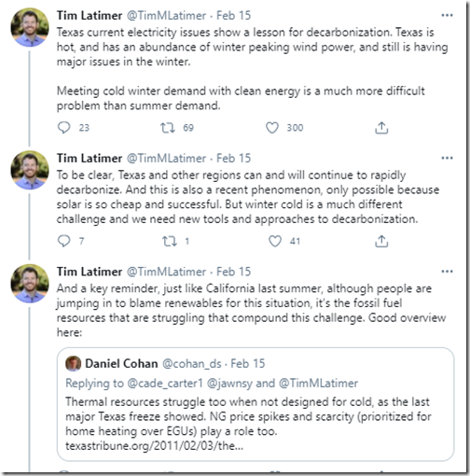Screen dimensions: 470x476
Task: Click the @TimMLatimer handle on first tweet
Action: pyautogui.click(x=166, y=16)
